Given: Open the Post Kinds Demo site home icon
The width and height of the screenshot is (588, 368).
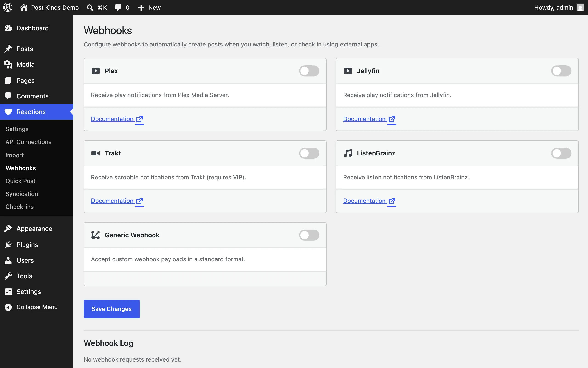Looking at the screenshot, I should point(24,7).
